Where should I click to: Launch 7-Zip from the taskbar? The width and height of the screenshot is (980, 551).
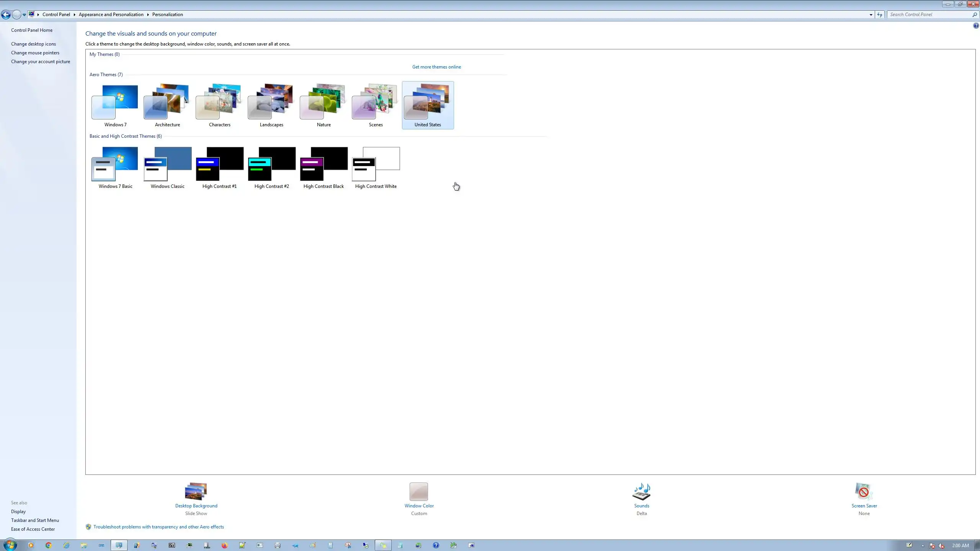click(172, 545)
